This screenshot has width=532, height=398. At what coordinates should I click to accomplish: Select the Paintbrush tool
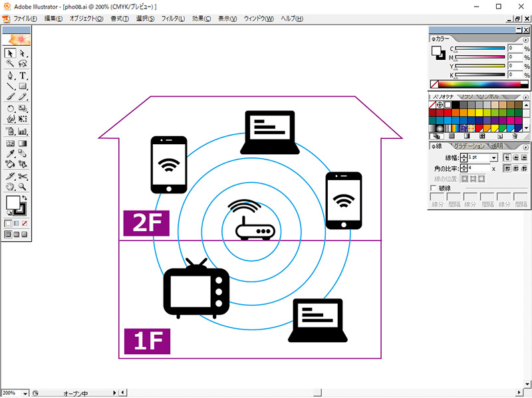coord(10,96)
